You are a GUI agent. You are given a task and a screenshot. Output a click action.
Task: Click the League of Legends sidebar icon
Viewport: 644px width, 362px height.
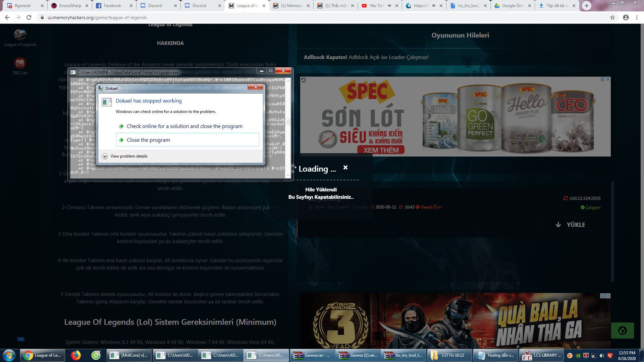[20, 35]
